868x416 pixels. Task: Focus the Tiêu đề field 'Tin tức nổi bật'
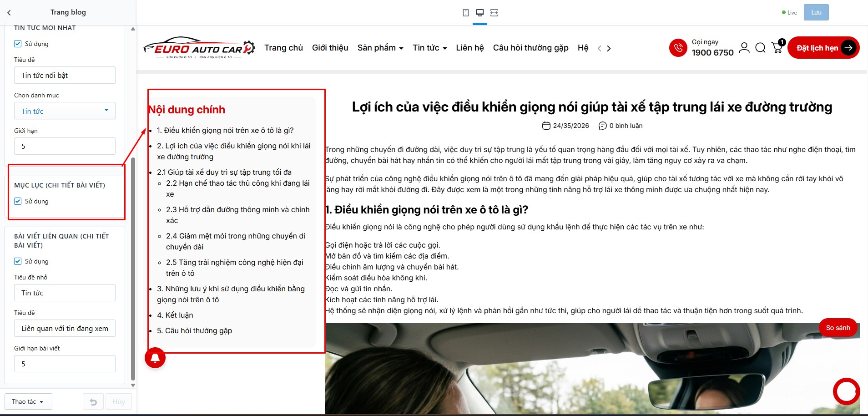65,75
